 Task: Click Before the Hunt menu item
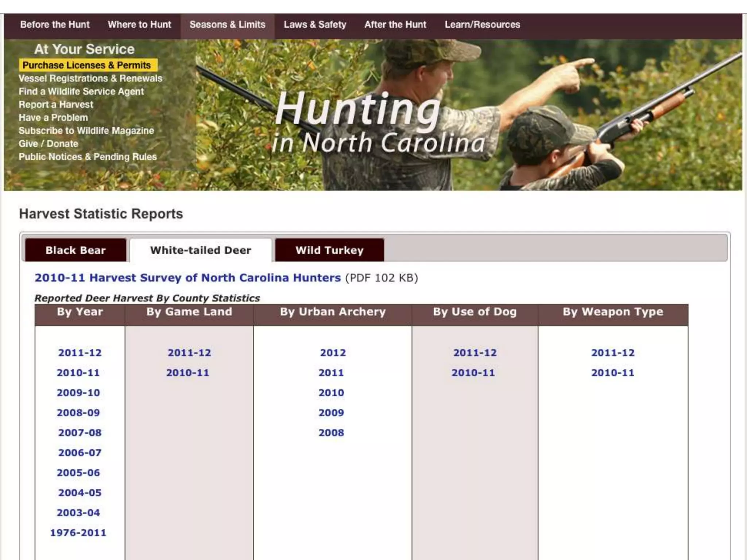click(55, 24)
